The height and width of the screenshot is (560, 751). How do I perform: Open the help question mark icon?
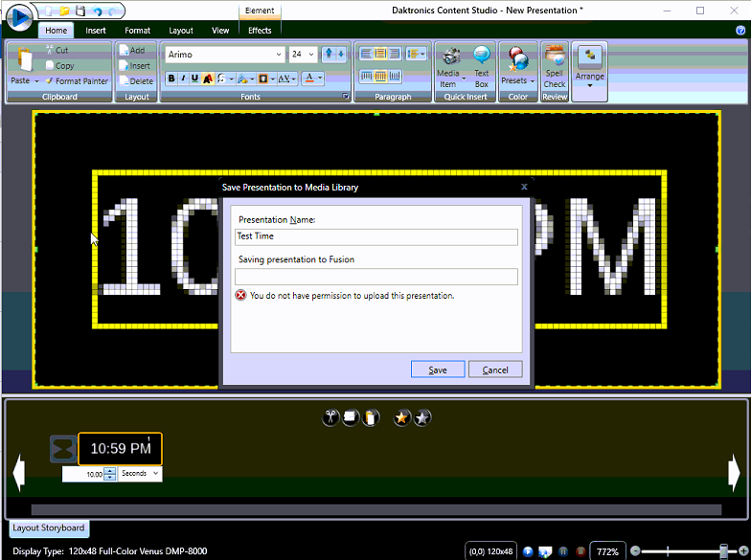[x=740, y=31]
